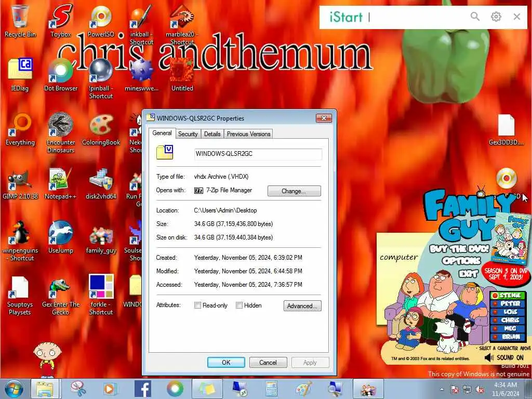Screen dimensions: 532x399
Task: Open the Toybox desktop shortcut
Action: [x=61, y=21]
